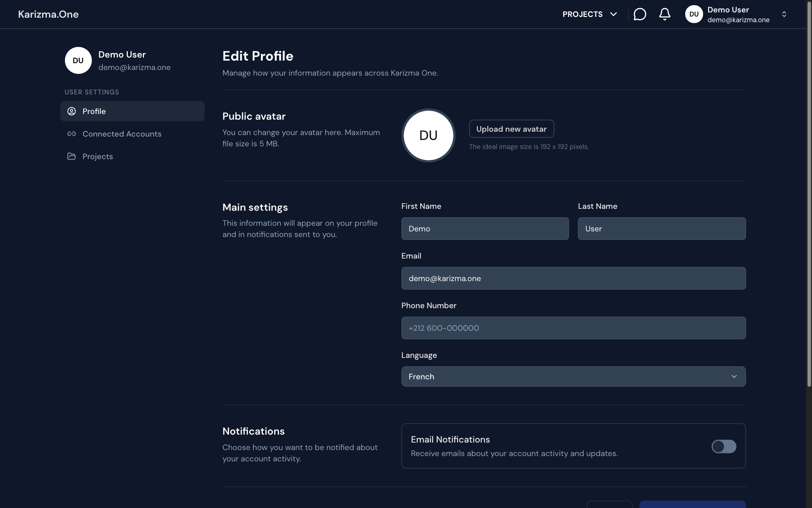The height and width of the screenshot is (508, 812).
Task: Click the Last Name field containing User
Action: [x=662, y=229]
